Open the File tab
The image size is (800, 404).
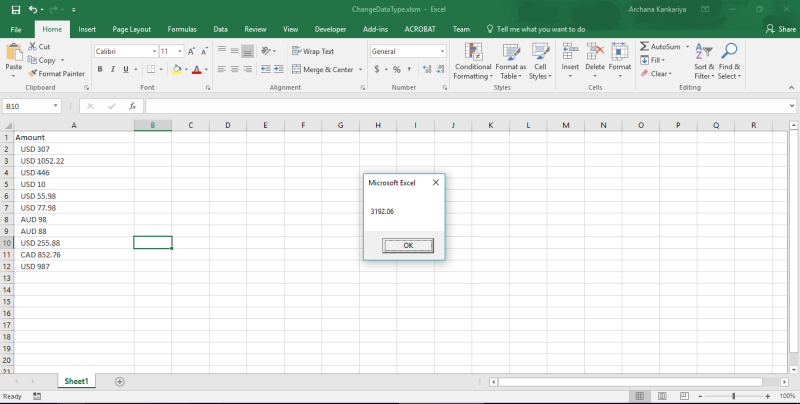click(x=16, y=30)
